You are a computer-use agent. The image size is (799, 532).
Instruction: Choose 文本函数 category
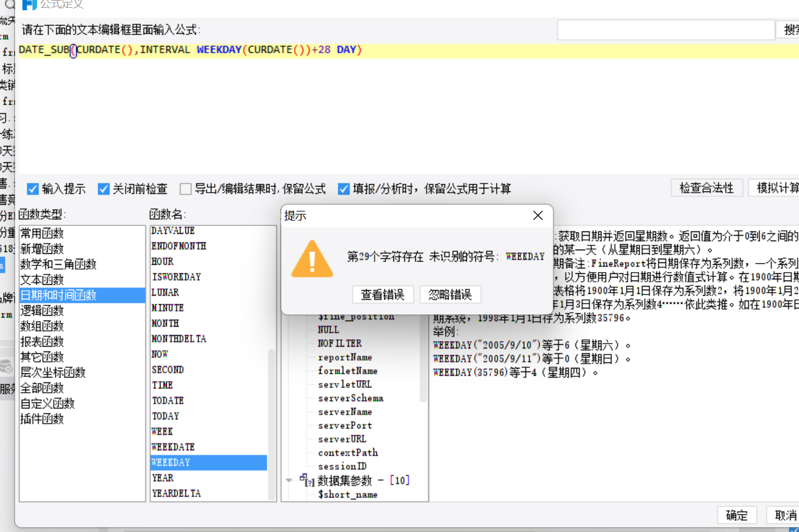42,280
